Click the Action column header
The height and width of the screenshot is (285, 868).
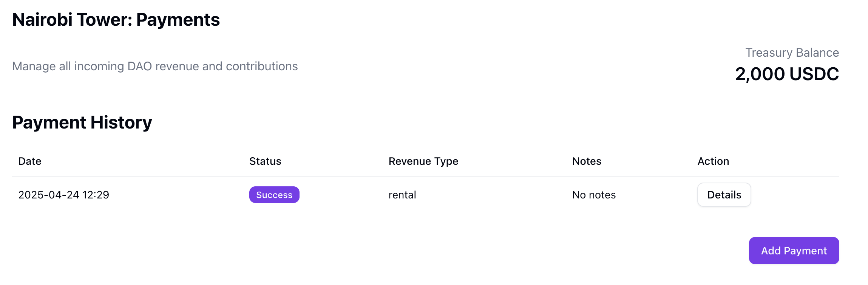713,161
